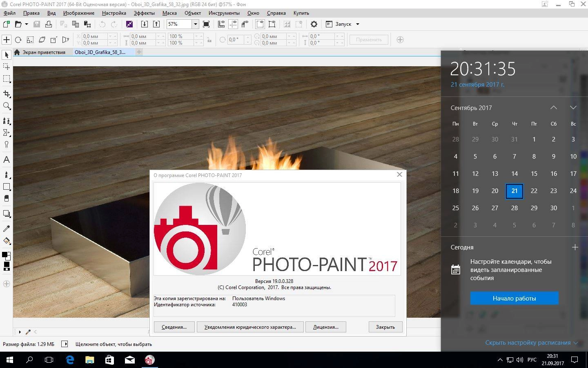Select day 15 in the calendar

tap(534, 173)
